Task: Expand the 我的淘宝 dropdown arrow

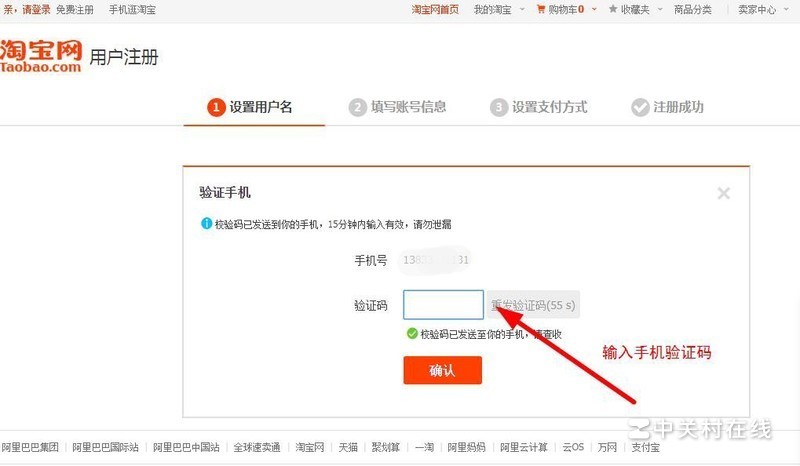Action: coord(522,9)
